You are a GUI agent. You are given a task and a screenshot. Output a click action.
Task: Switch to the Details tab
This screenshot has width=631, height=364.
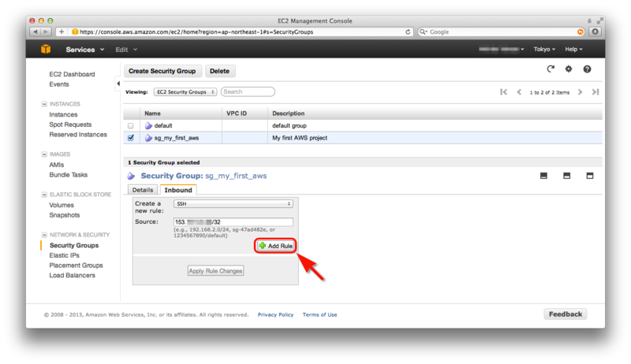(x=143, y=190)
